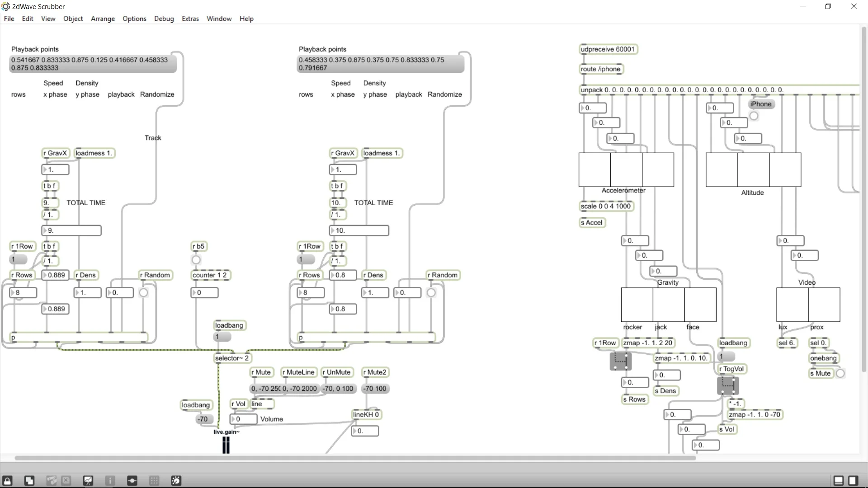
Task: Toggle the grid dots icon
Action: click(154, 481)
